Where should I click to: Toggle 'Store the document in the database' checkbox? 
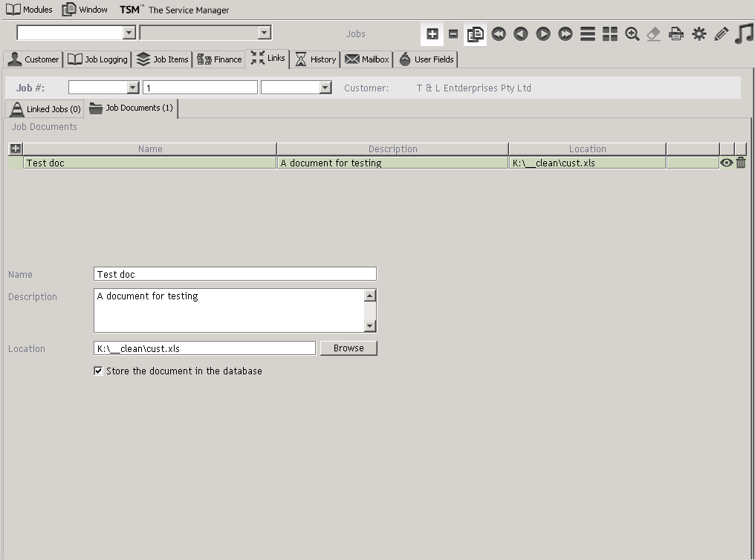[x=99, y=371]
